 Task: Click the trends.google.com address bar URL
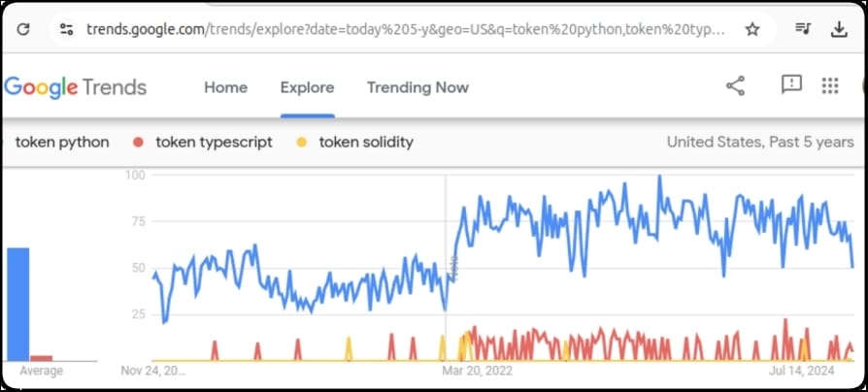coord(405,29)
